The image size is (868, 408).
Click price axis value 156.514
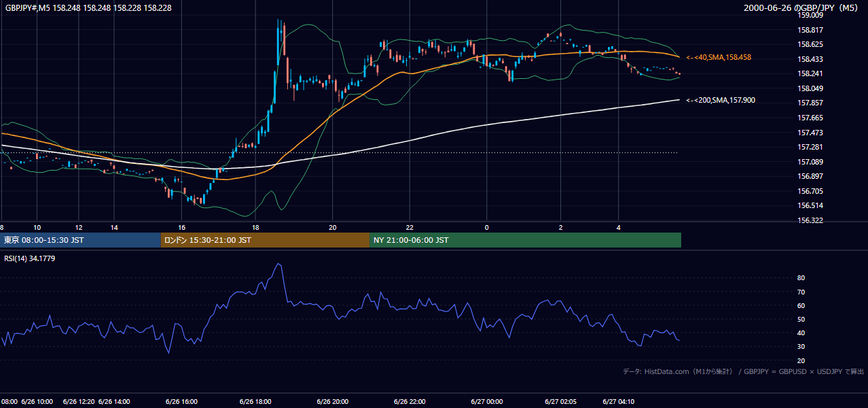click(x=810, y=206)
